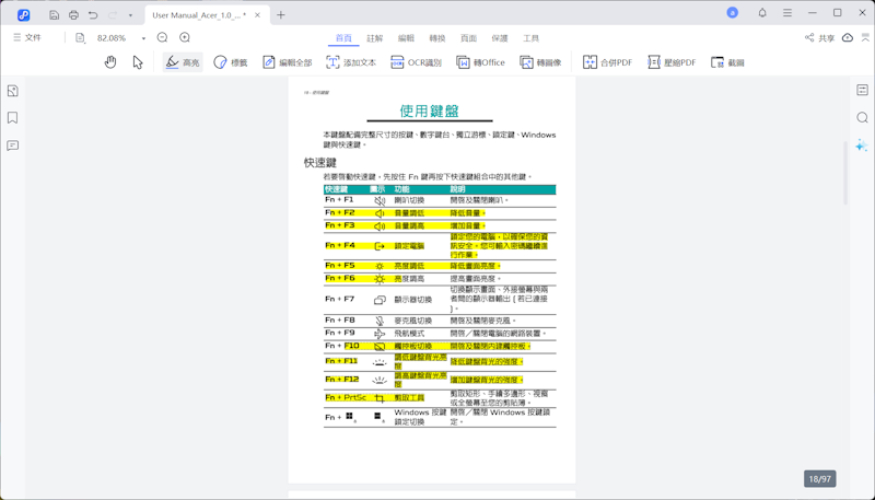Image resolution: width=875 pixels, height=500 pixels.
Task: Click 添加文本 add text tool
Action: pos(351,62)
